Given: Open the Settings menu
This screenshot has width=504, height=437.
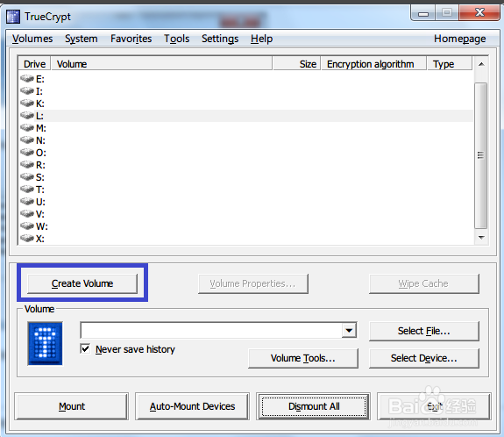Looking at the screenshot, I should coord(220,39).
